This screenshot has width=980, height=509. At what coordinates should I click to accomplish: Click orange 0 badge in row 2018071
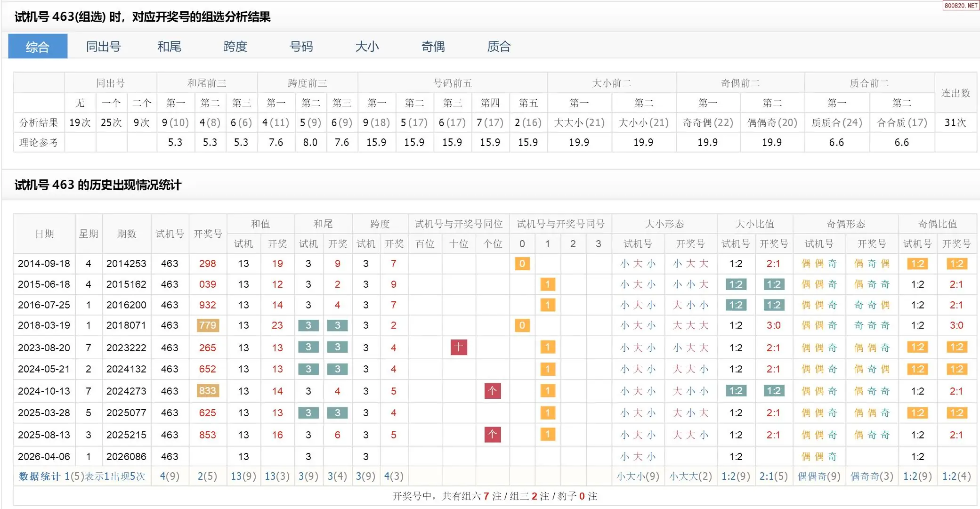point(522,325)
